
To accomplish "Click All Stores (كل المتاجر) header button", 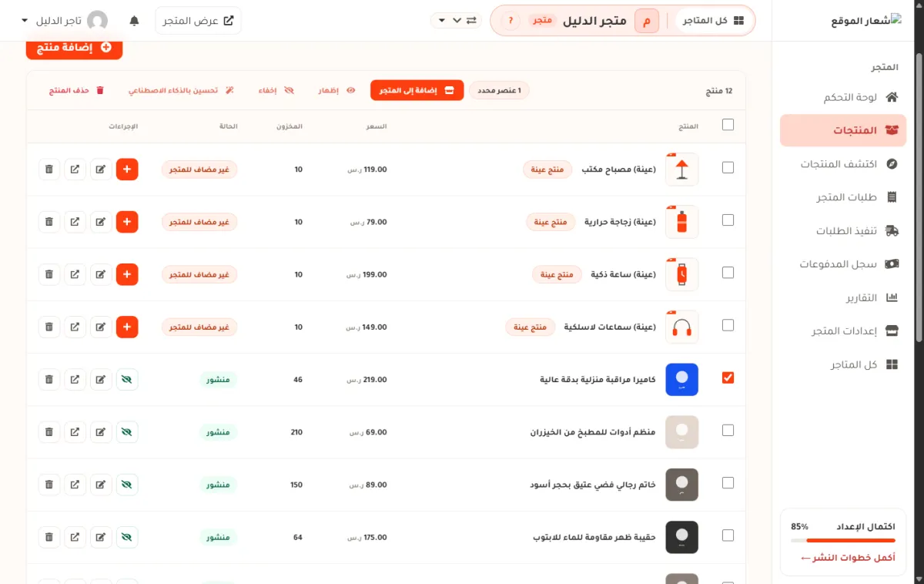I will (712, 21).
